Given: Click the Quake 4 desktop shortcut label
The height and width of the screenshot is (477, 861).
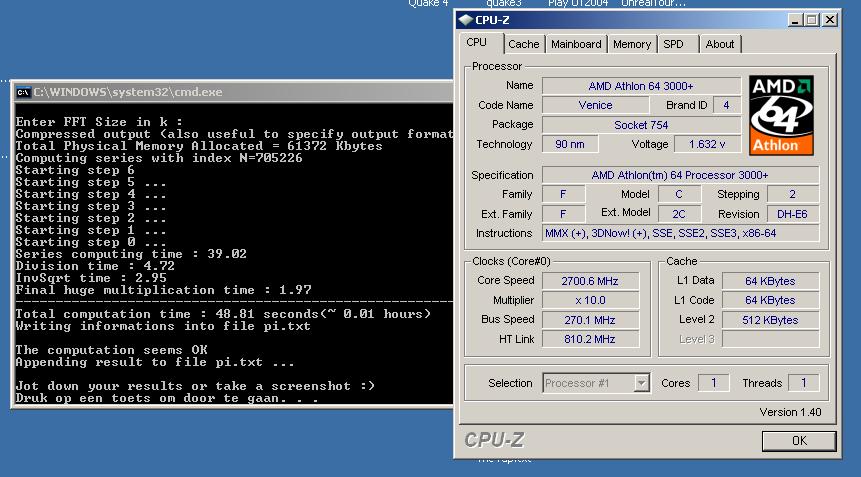Looking at the screenshot, I should click(x=428, y=3).
